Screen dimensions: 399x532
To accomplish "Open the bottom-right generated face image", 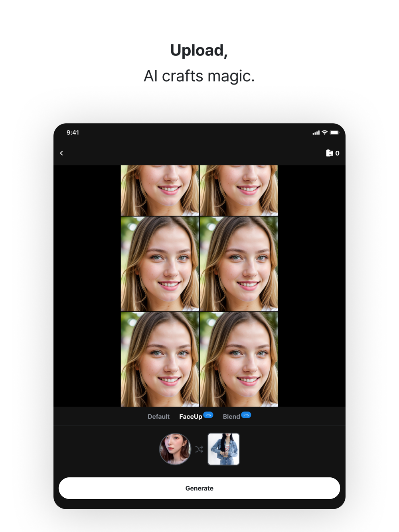I will pos(239,359).
